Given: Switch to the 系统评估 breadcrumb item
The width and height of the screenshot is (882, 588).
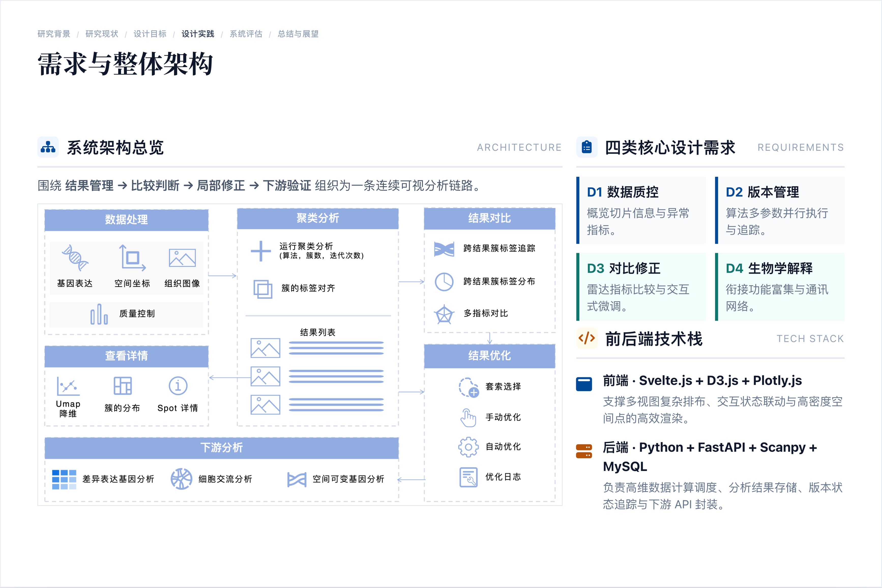Looking at the screenshot, I should [246, 34].
